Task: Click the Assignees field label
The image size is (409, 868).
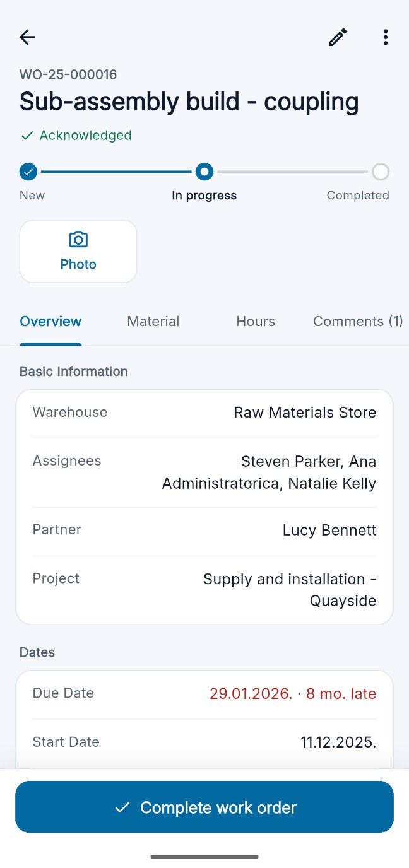Action: tap(67, 461)
